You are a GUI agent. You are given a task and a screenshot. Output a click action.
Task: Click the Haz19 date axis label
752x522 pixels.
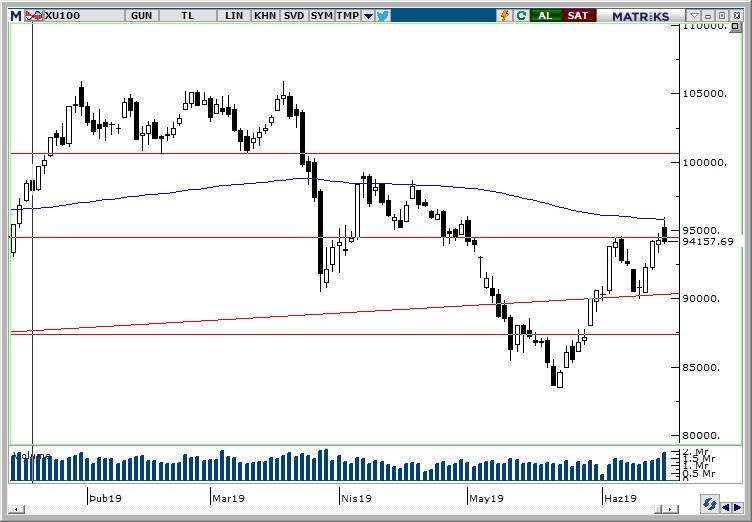click(620, 498)
